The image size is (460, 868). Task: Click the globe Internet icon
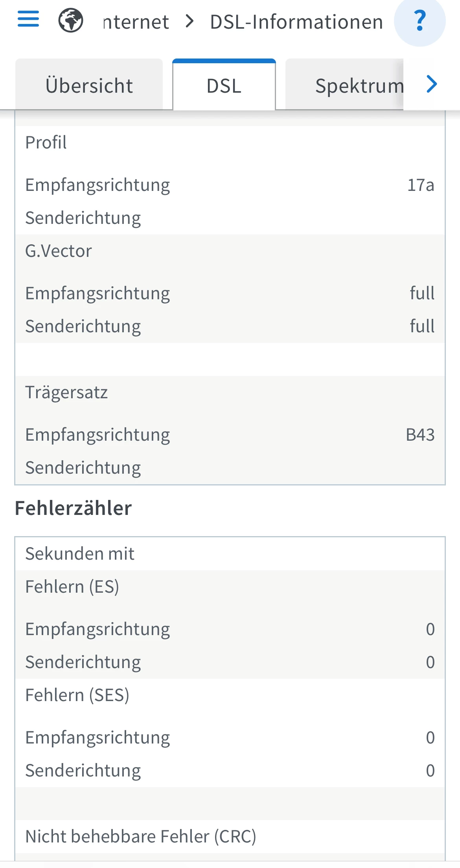coord(71,21)
